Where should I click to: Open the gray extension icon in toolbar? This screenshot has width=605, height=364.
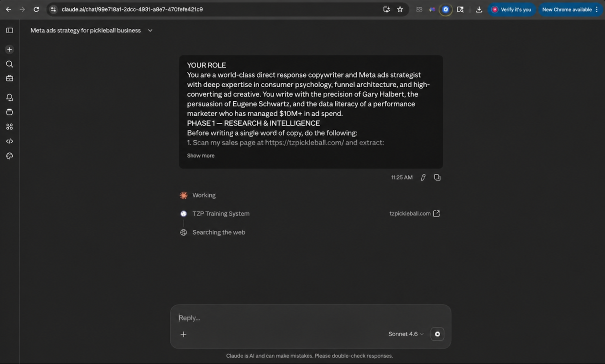(419, 9)
